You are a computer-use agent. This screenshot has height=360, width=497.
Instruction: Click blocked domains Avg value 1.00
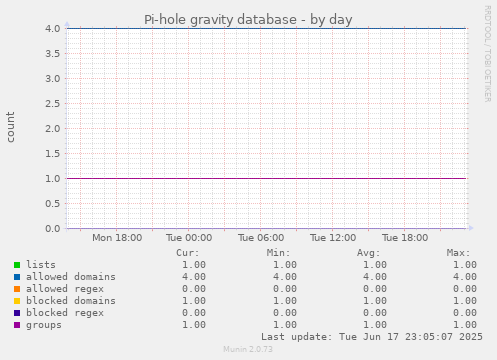click(375, 301)
